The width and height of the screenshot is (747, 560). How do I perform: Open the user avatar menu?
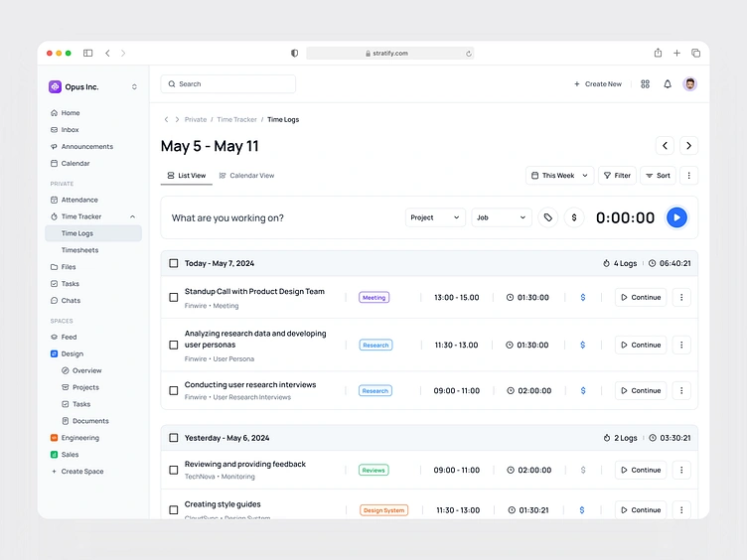pos(689,84)
